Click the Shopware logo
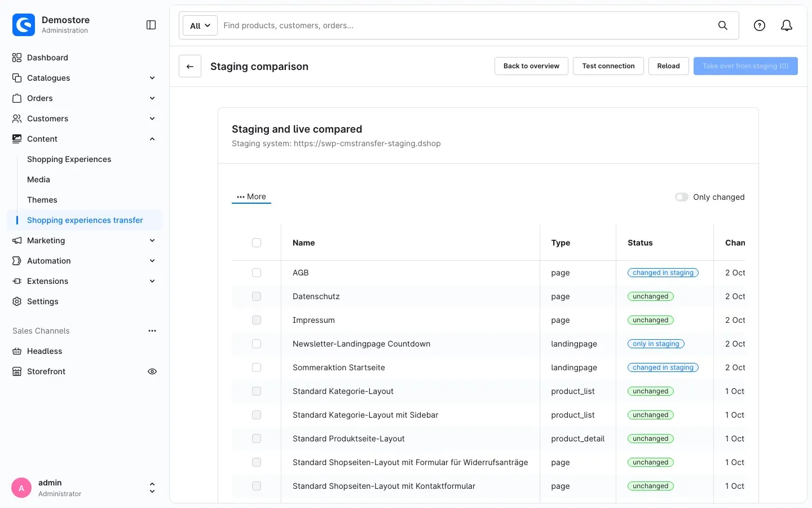This screenshot has height=508, width=812. pyautogui.click(x=24, y=25)
